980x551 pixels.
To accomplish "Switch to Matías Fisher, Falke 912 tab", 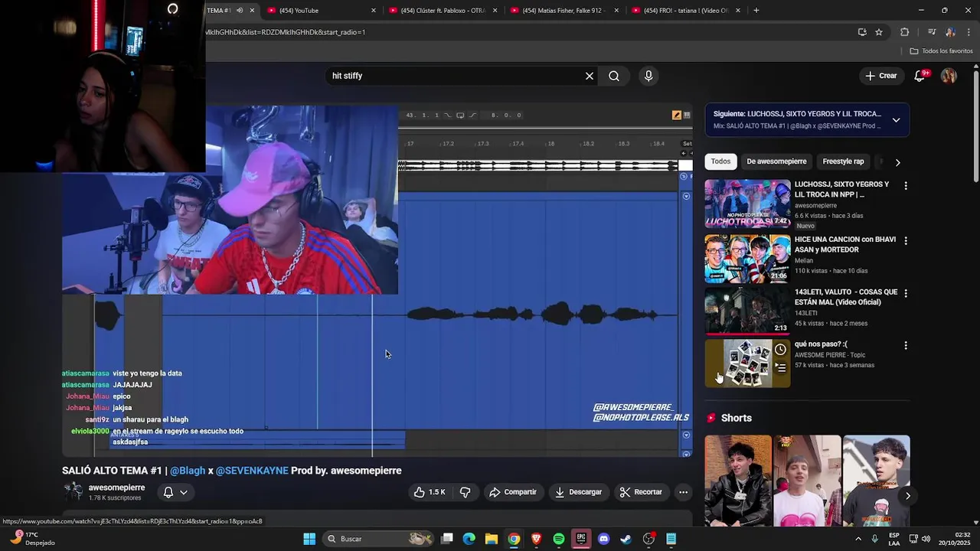I will point(565,10).
